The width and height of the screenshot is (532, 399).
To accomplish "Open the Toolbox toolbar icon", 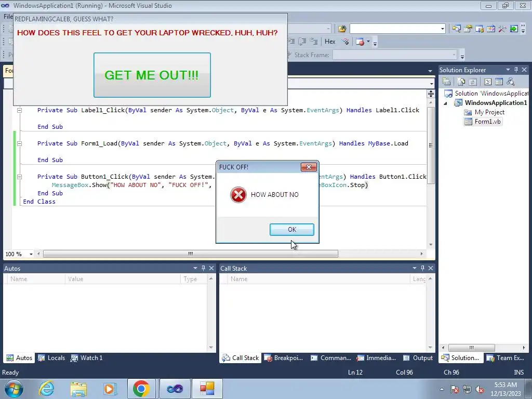I will (x=502, y=29).
